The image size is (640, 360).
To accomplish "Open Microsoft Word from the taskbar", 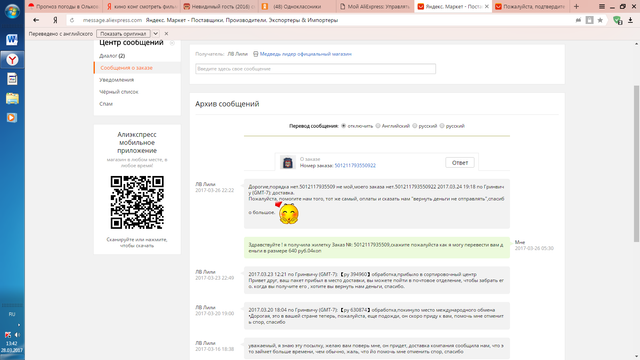I will 12,40.
